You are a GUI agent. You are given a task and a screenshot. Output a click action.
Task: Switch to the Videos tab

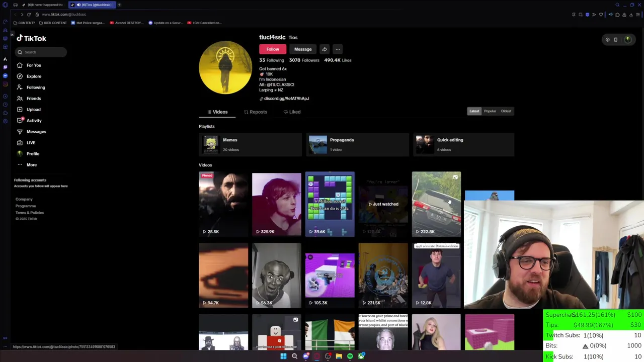tap(217, 112)
